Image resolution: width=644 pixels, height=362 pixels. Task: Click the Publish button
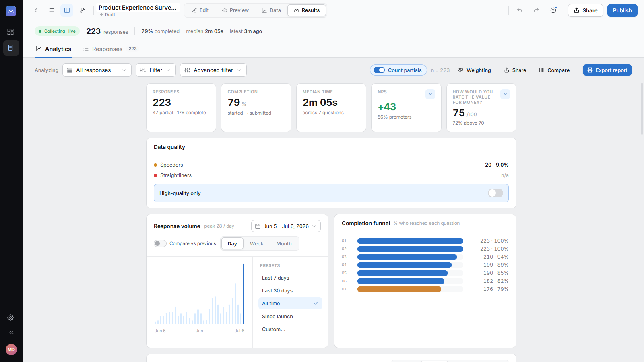point(622,10)
